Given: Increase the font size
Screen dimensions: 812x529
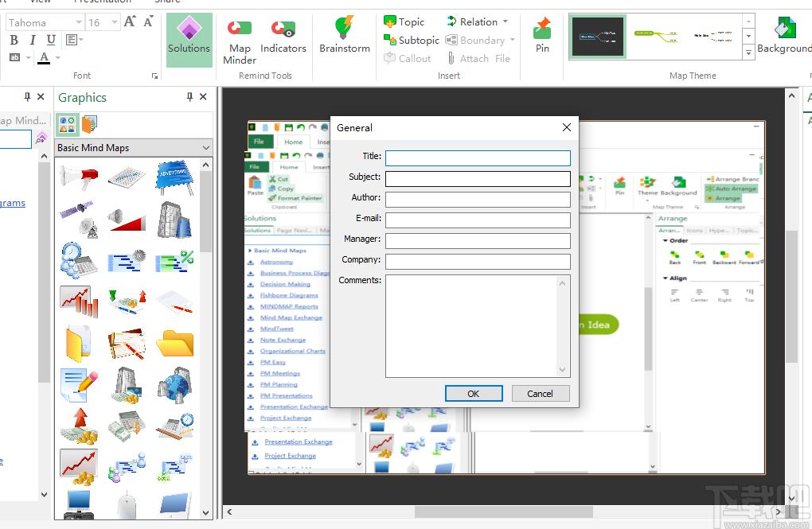Looking at the screenshot, I should [130, 21].
